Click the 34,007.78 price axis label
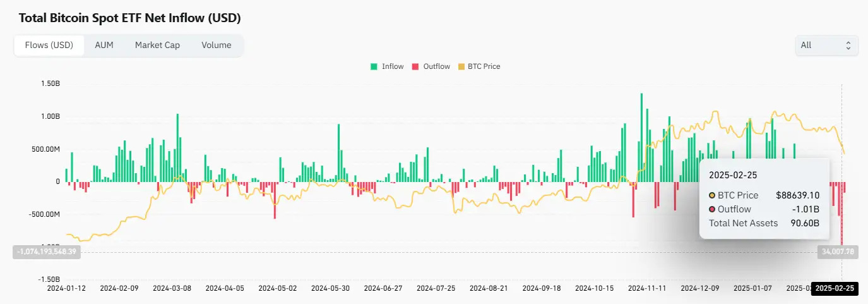The image size is (868, 304). (x=838, y=252)
